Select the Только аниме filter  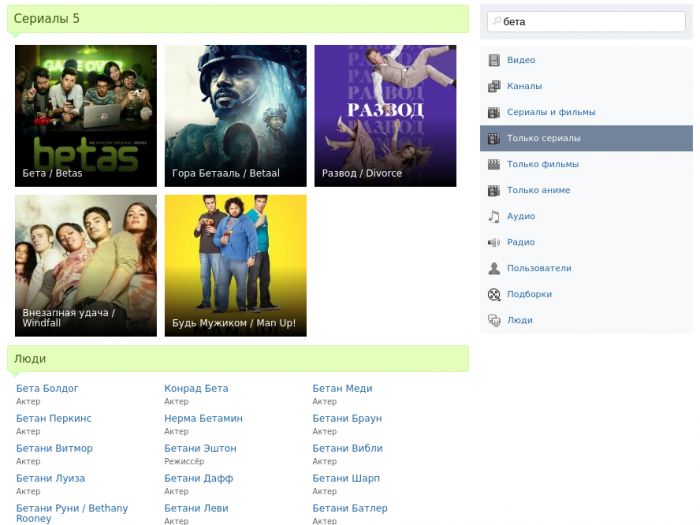pyautogui.click(x=586, y=190)
